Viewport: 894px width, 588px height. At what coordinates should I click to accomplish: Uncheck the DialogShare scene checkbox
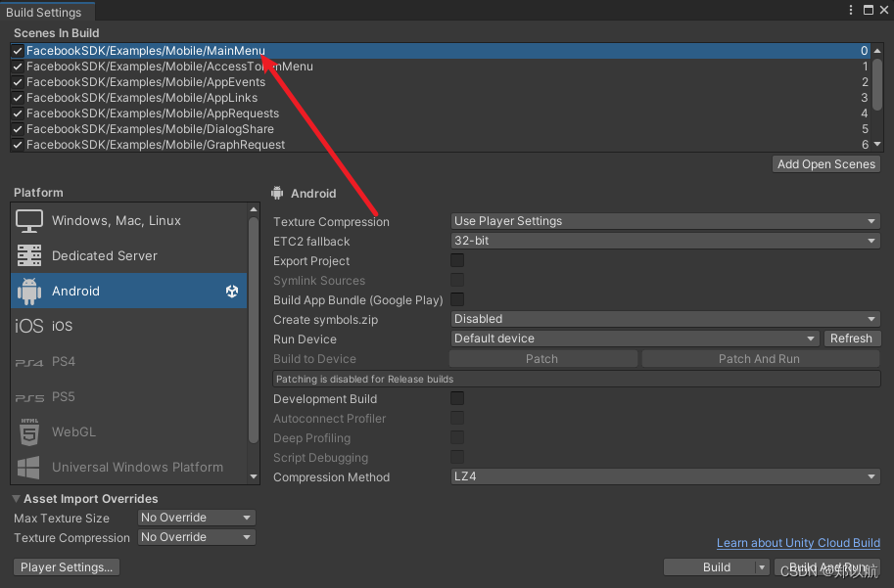[18, 129]
